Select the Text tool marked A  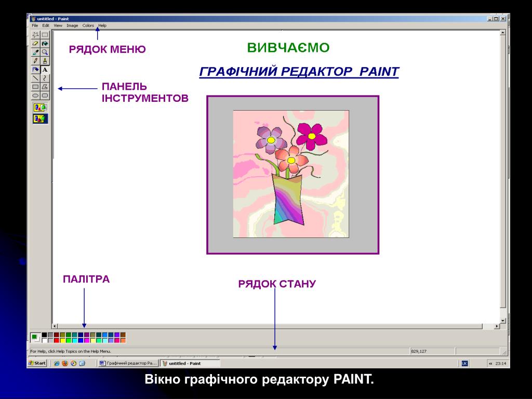coord(45,70)
